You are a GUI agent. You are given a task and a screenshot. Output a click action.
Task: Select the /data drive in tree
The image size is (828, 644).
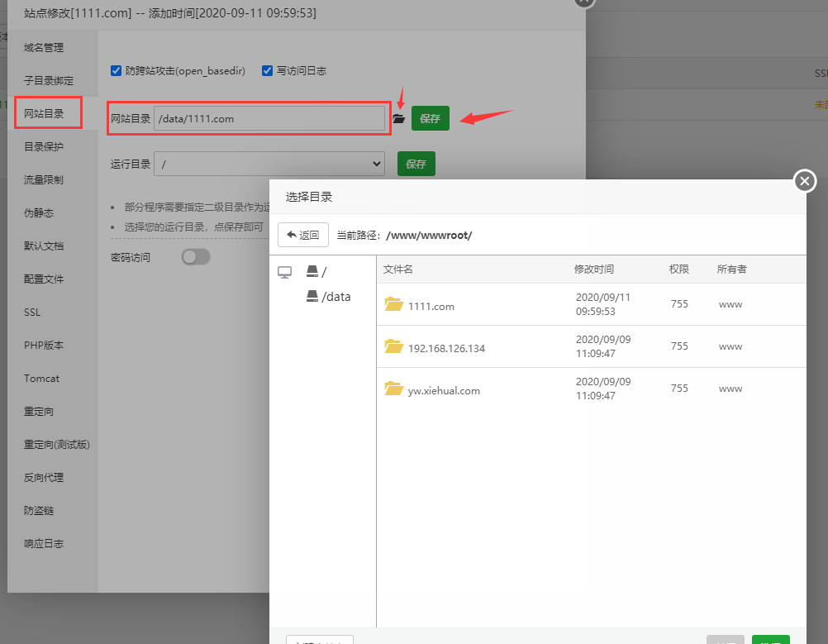tap(328, 297)
